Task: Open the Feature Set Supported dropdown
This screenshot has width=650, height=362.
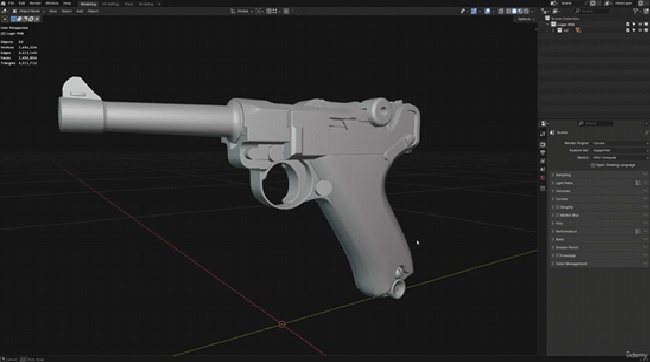Action: 620,151
